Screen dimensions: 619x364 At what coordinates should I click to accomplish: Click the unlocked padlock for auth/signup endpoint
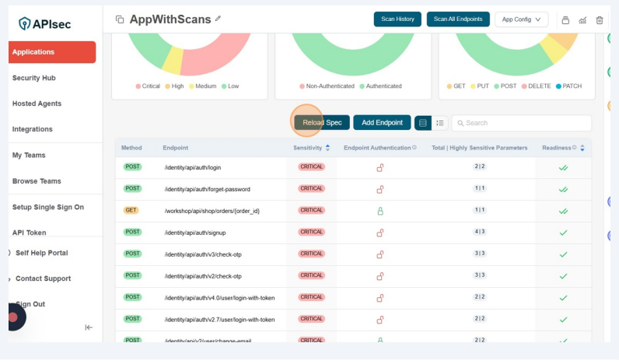point(379,233)
